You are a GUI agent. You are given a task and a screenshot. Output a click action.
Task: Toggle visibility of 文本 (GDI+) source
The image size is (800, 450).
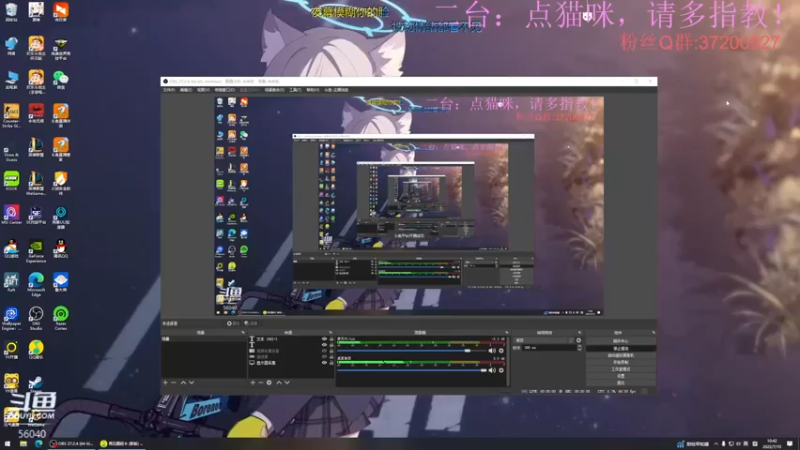[324, 339]
